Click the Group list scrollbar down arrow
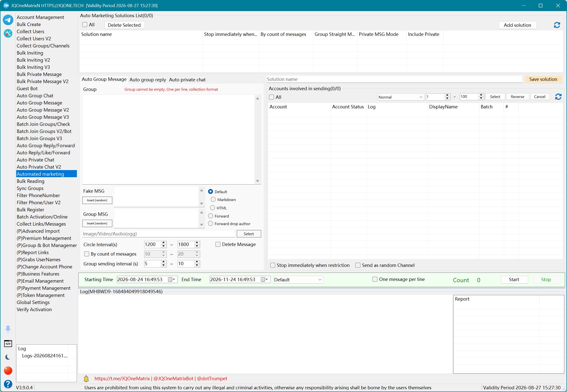The height and width of the screenshot is (392, 567). [x=257, y=181]
